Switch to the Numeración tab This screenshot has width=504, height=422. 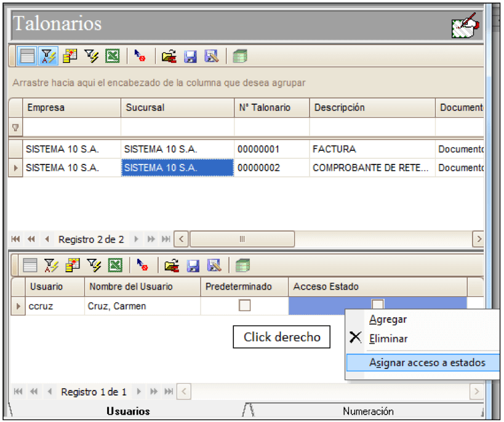pyautogui.click(x=368, y=411)
